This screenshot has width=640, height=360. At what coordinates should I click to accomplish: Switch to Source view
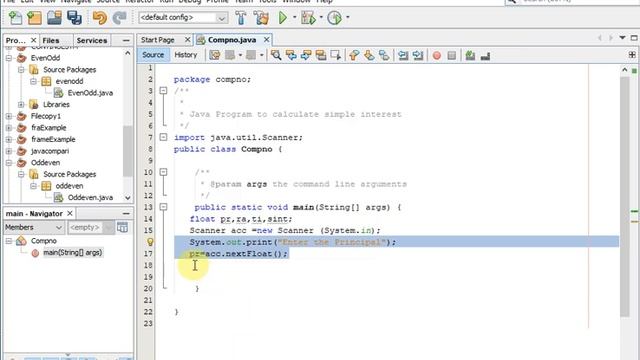[153, 55]
